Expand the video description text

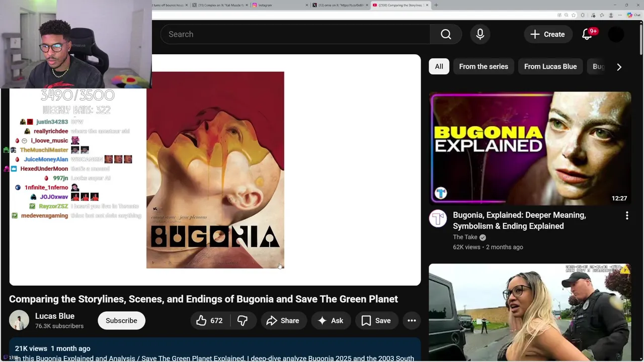point(214,358)
